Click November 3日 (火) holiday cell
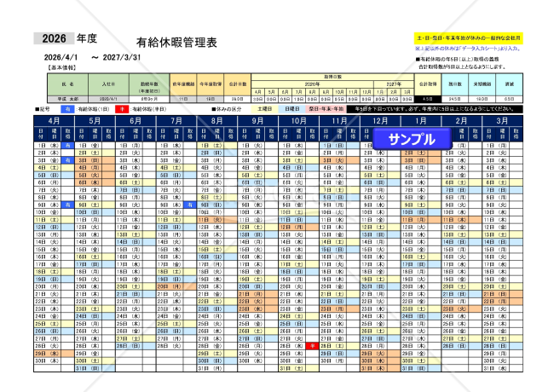Viewport: 554px width, 392px height. coord(339,160)
